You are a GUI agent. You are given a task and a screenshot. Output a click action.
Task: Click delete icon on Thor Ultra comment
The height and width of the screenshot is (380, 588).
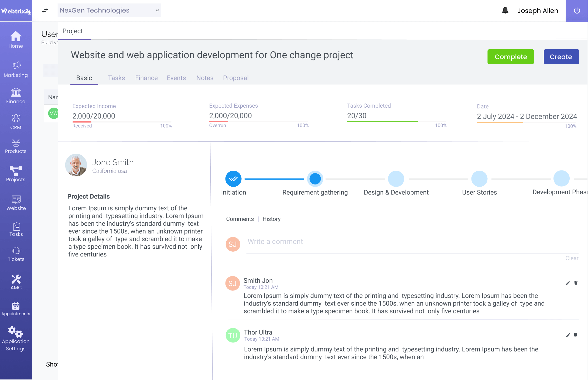576,335
